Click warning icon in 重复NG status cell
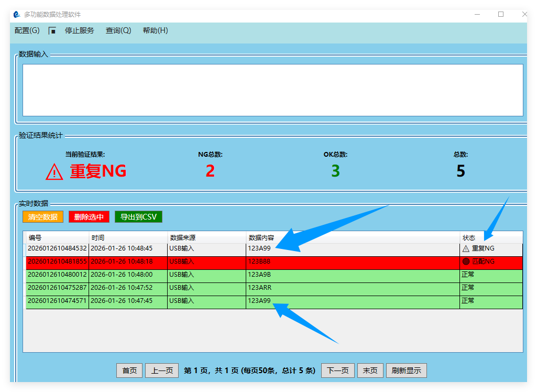Screen dimensions: 537x392 (466, 248)
